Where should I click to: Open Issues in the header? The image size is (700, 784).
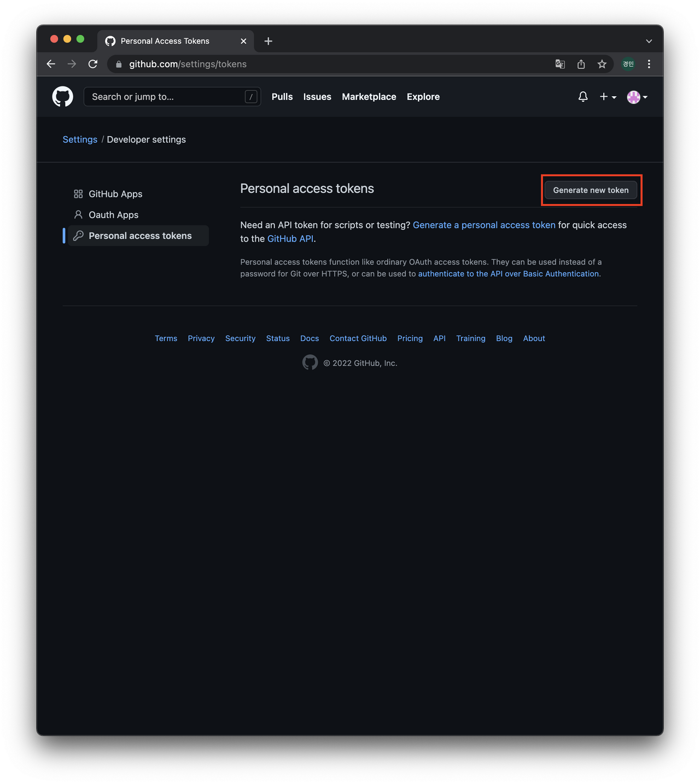click(317, 97)
